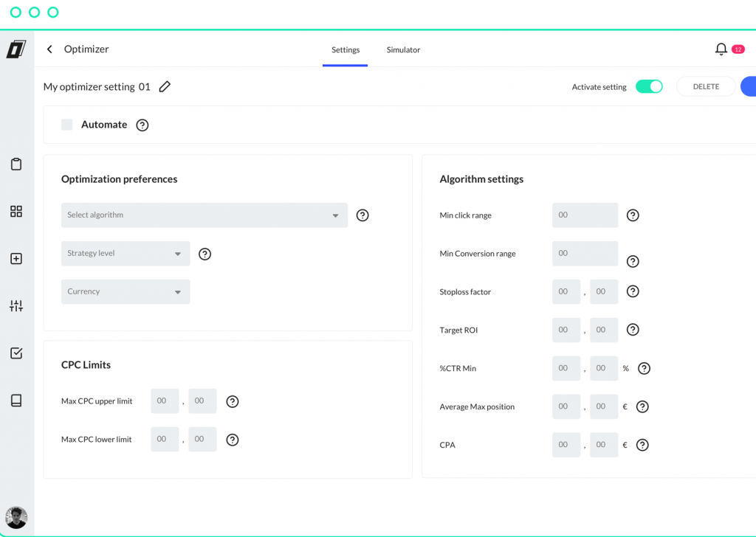This screenshot has width=756, height=537.
Task: Focus Max CPC upper limit decimal field
Action: click(202, 401)
